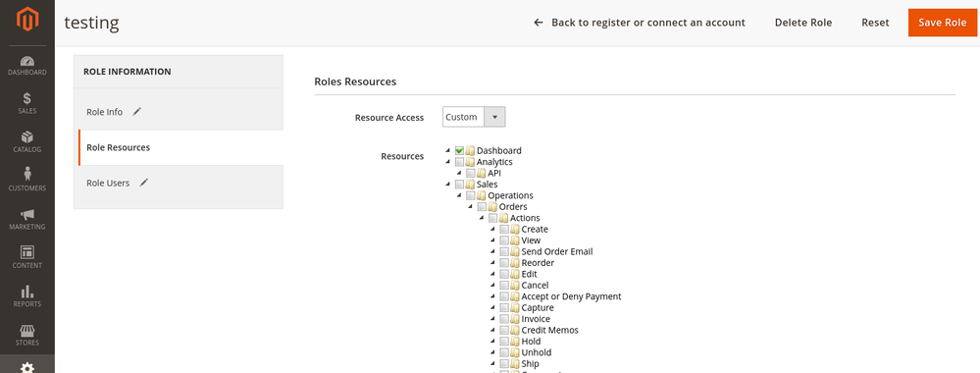Click the Analytics folder icon in tree

click(x=471, y=162)
